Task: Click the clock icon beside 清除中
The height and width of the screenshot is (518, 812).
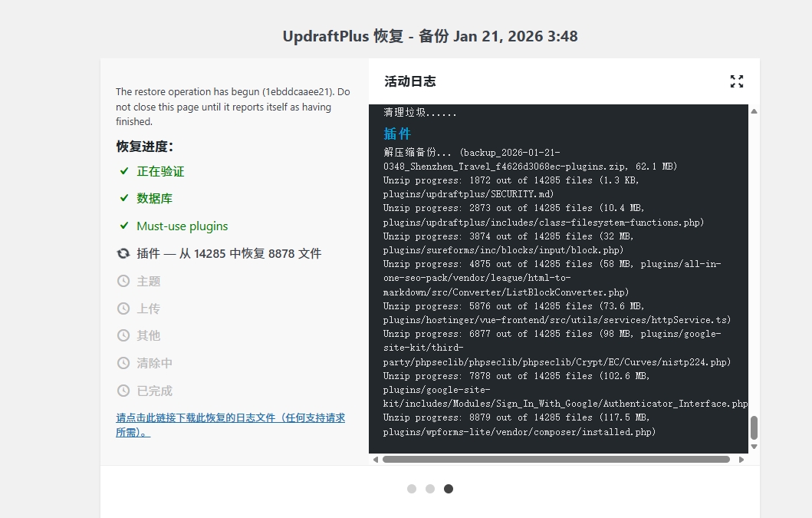Action: [123, 362]
